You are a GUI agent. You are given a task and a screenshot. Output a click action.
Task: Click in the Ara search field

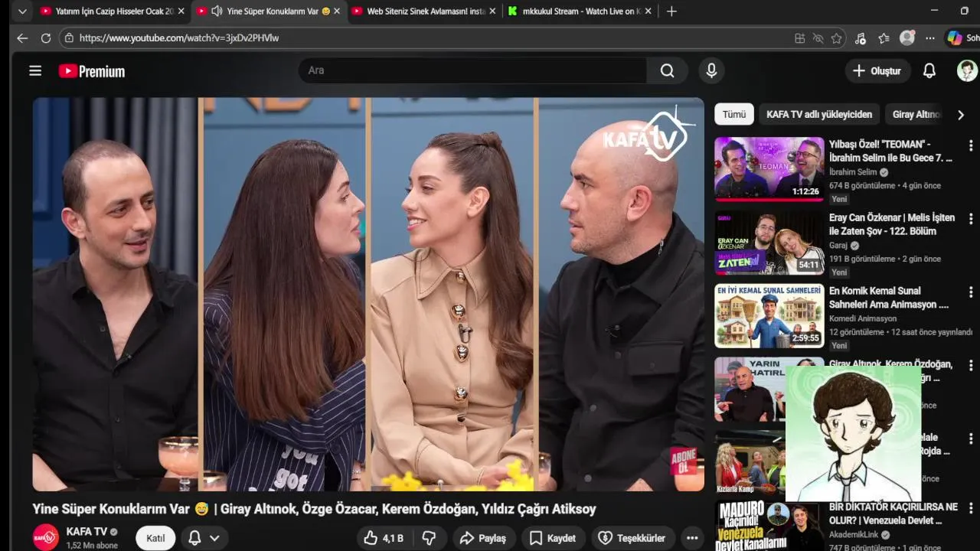tap(472, 70)
